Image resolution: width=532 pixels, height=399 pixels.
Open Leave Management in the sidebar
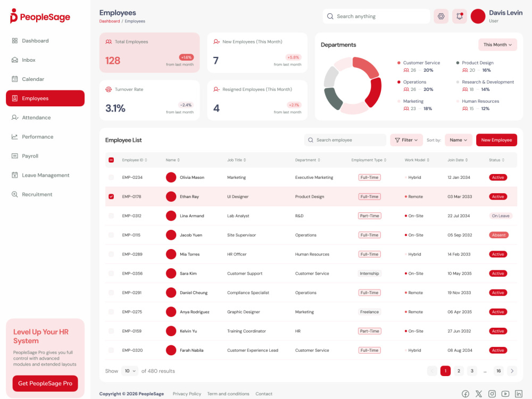45,175
